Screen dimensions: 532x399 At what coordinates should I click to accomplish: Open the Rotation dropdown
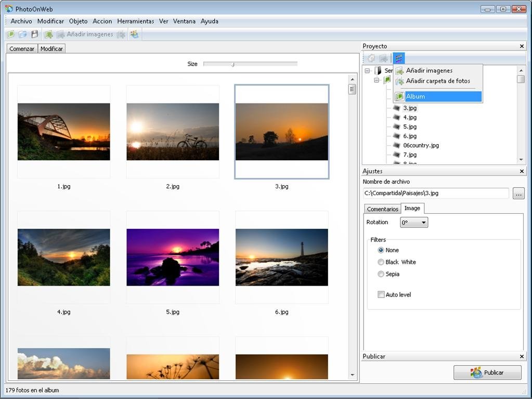(x=414, y=223)
